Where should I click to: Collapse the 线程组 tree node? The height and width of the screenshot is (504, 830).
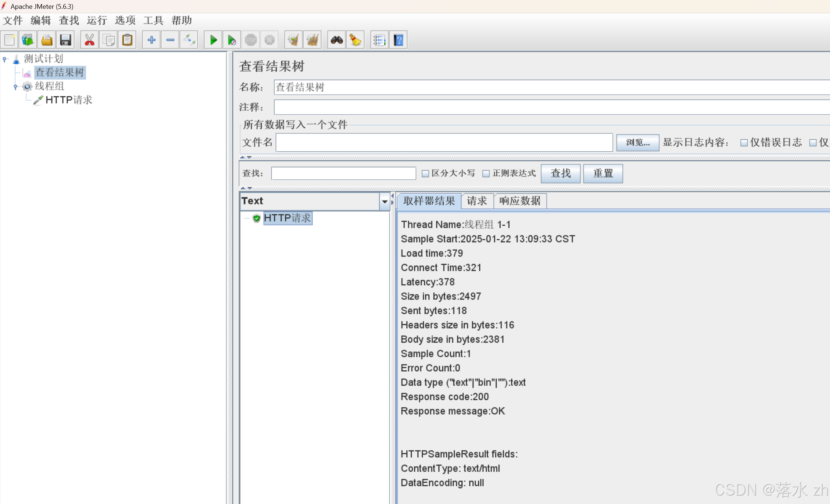pyautogui.click(x=15, y=87)
